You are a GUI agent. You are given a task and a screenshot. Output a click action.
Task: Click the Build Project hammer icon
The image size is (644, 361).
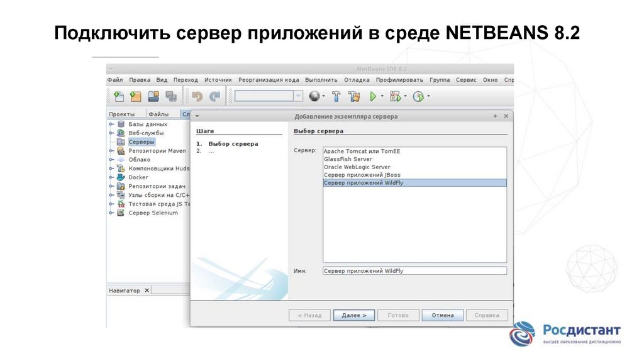[x=336, y=96]
